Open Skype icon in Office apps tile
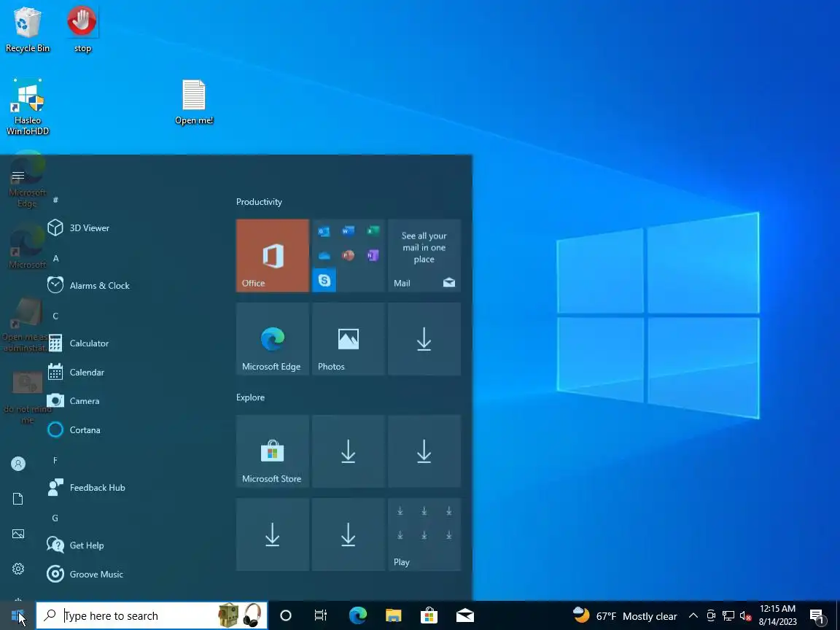This screenshot has width=840, height=630. pyautogui.click(x=324, y=280)
